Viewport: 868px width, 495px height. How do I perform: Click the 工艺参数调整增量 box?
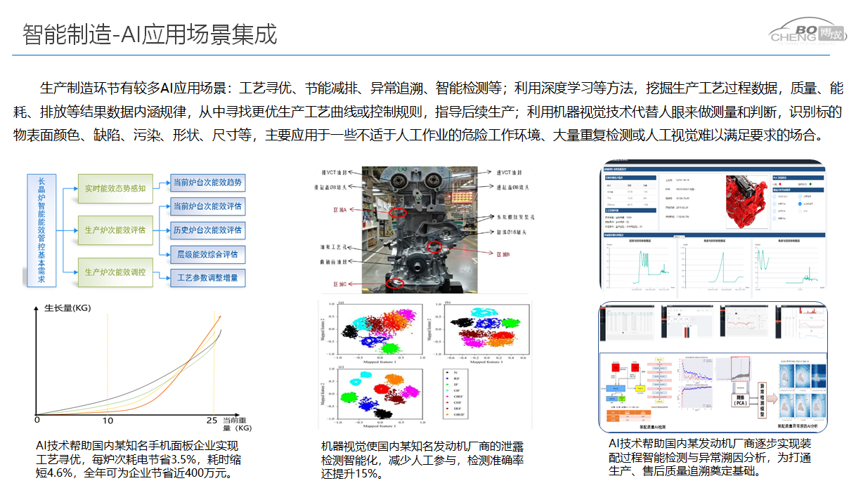pos(207,277)
